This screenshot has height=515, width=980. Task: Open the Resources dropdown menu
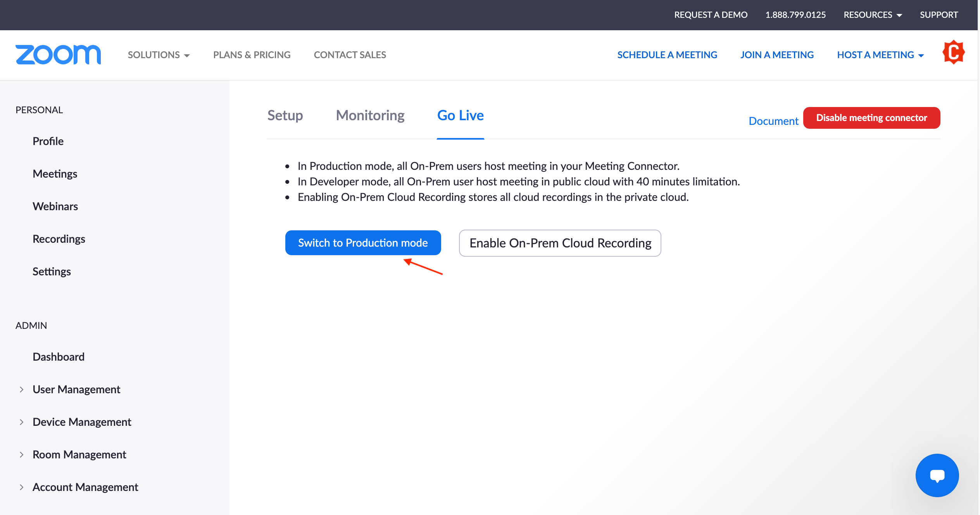click(x=873, y=15)
